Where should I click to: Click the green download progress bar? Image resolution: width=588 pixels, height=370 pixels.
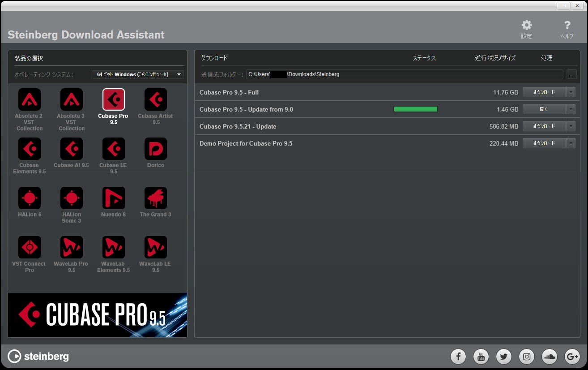416,109
